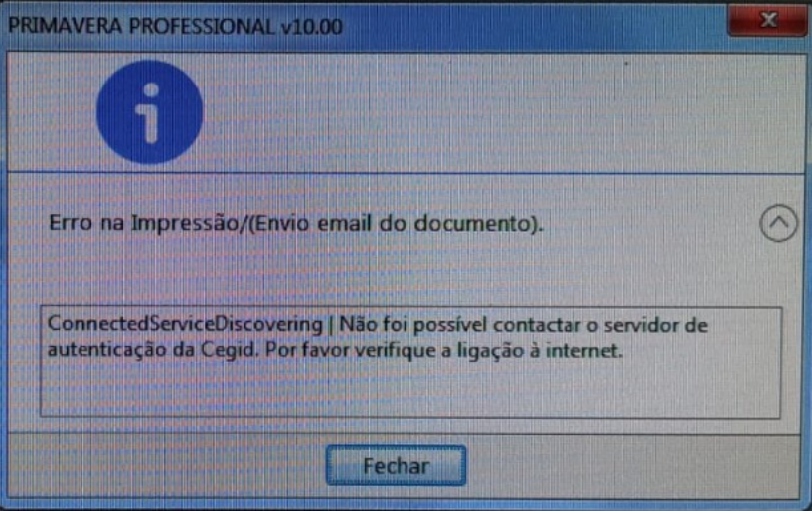Screen dimensions: 812x511
Task: Close the window using the red X
Action: [767, 20]
